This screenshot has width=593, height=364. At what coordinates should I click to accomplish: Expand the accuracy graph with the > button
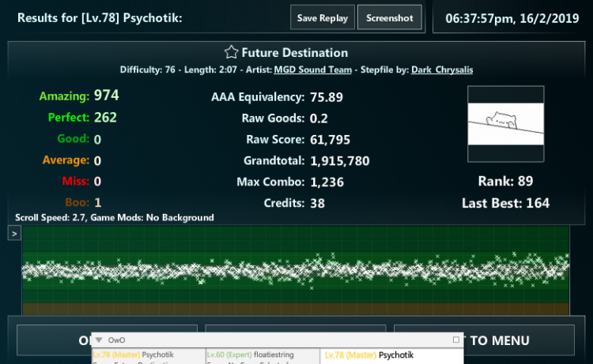14,234
